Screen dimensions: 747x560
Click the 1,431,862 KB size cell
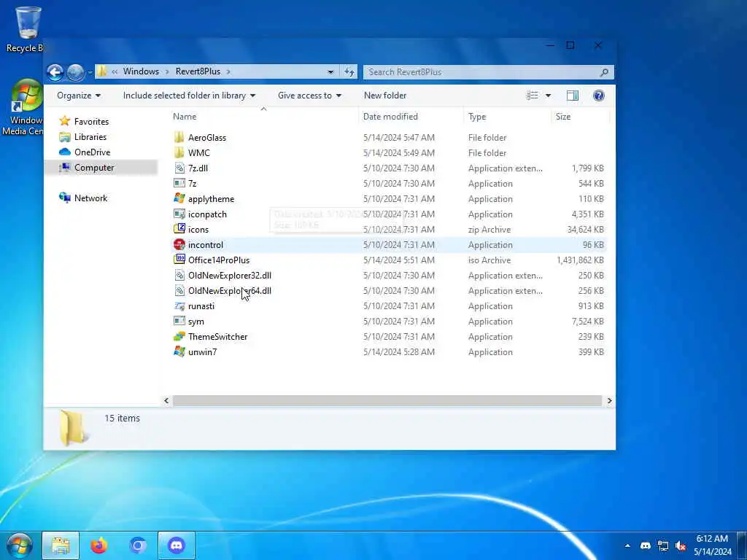pyautogui.click(x=580, y=260)
